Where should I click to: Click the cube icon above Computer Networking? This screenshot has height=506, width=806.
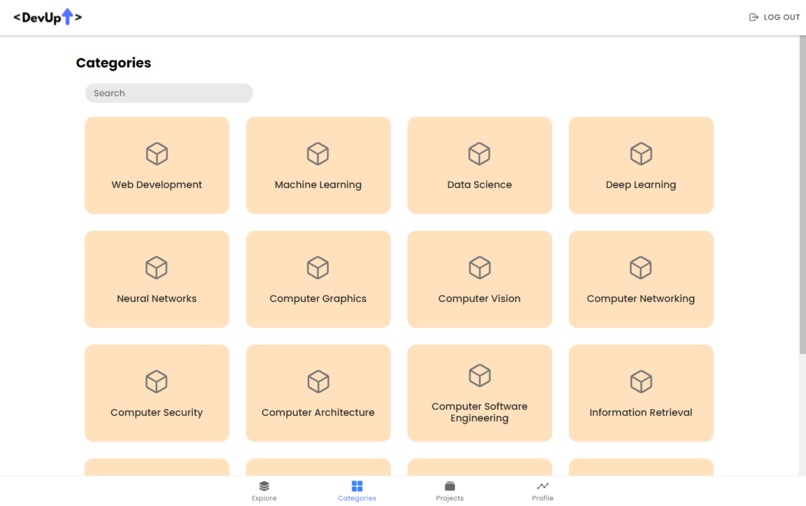coord(640,267)
